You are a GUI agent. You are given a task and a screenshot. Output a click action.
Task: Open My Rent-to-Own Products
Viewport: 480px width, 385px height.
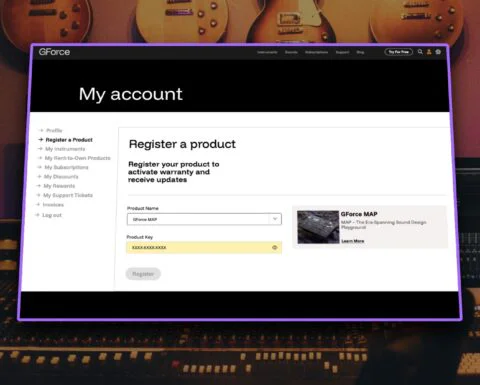coord(77,158)
